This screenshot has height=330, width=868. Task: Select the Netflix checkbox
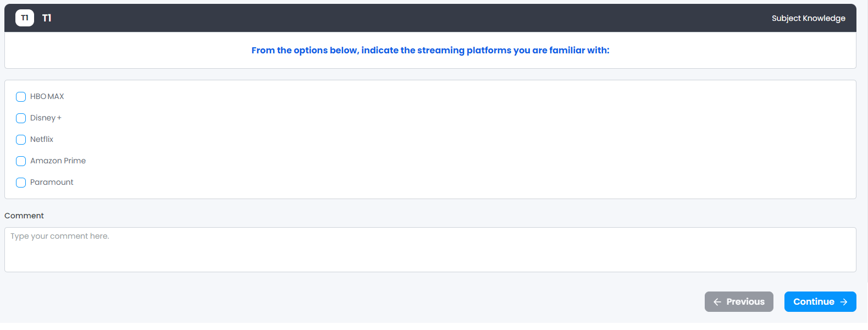pyautogui.click(x=21, y=140)
